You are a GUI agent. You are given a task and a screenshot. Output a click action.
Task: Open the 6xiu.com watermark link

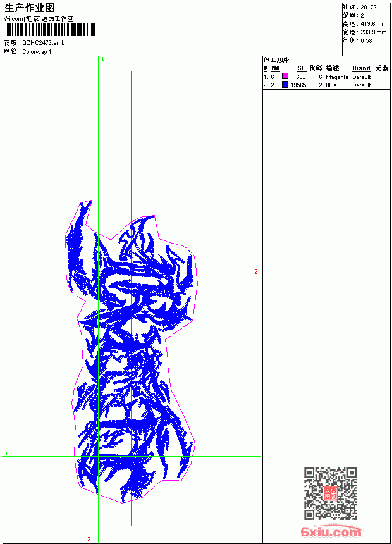331,531
